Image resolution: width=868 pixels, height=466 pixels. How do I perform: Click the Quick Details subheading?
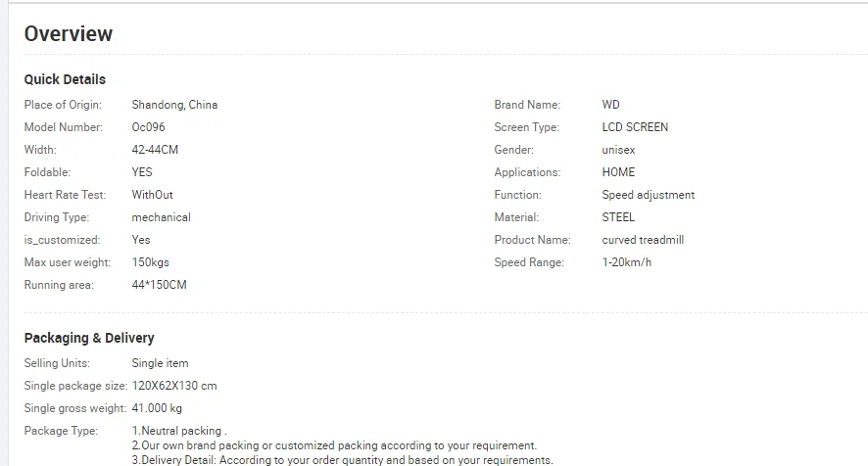coord(65,79)
